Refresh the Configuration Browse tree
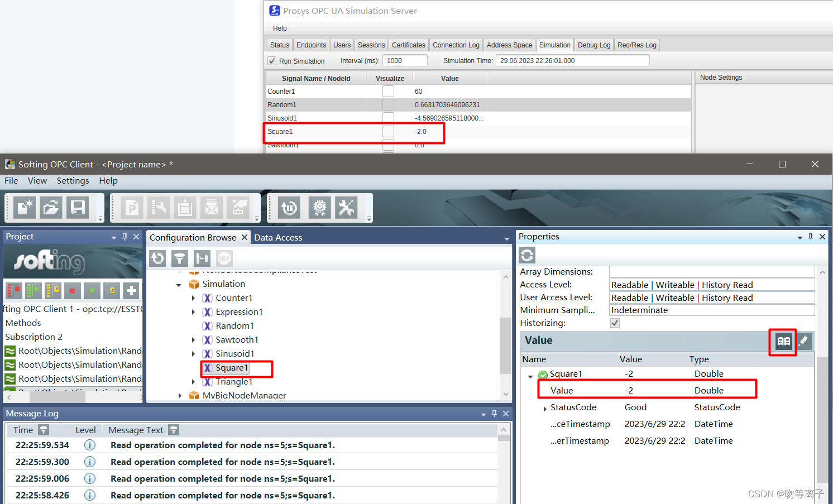Image resolution: width=833 pixels, height=504 pixels. (x=158, y=258)
